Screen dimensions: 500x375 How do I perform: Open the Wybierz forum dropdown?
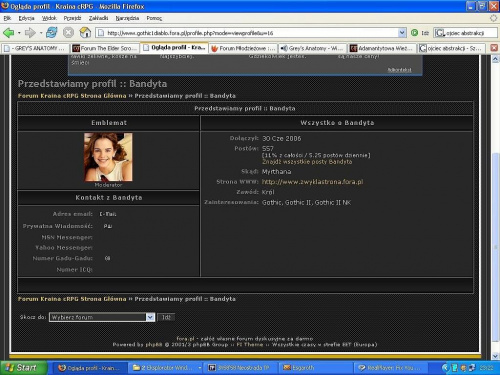(x=102, y=317)
